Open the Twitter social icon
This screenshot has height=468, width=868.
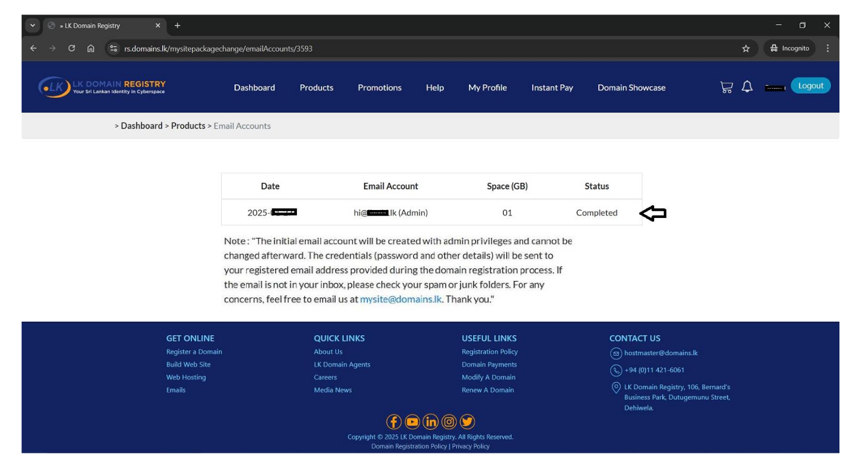tap(467, 422)
